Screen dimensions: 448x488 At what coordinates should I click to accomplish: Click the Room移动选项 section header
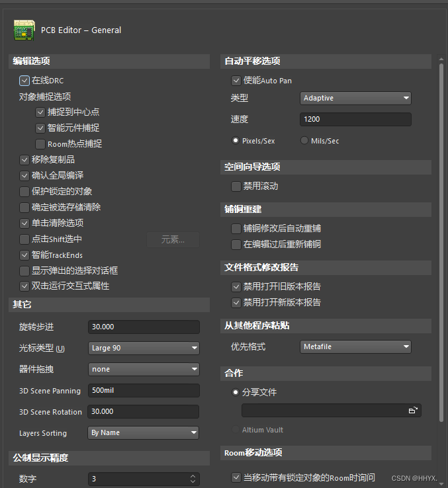326,453
